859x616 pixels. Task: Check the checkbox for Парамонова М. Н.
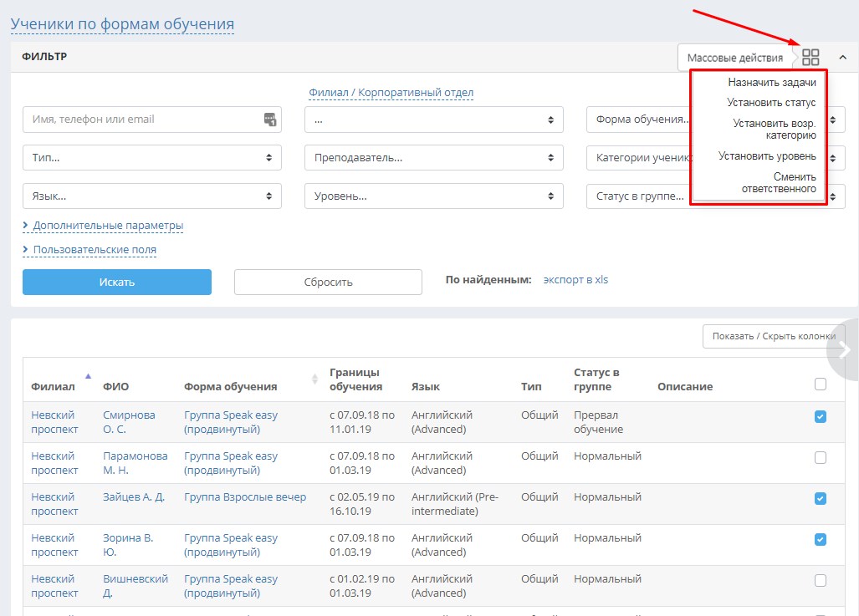pos(820,458)
